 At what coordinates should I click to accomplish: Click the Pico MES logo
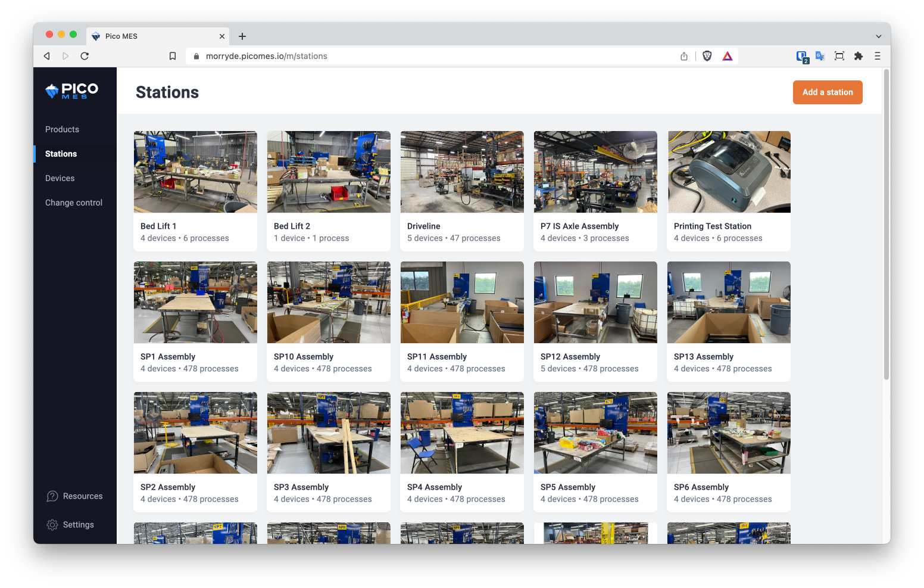pos(72,91)
